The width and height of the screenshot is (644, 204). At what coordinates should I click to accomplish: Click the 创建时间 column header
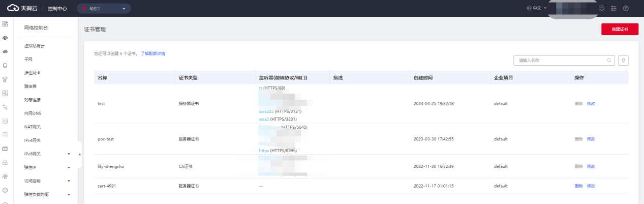coord(423,78)
